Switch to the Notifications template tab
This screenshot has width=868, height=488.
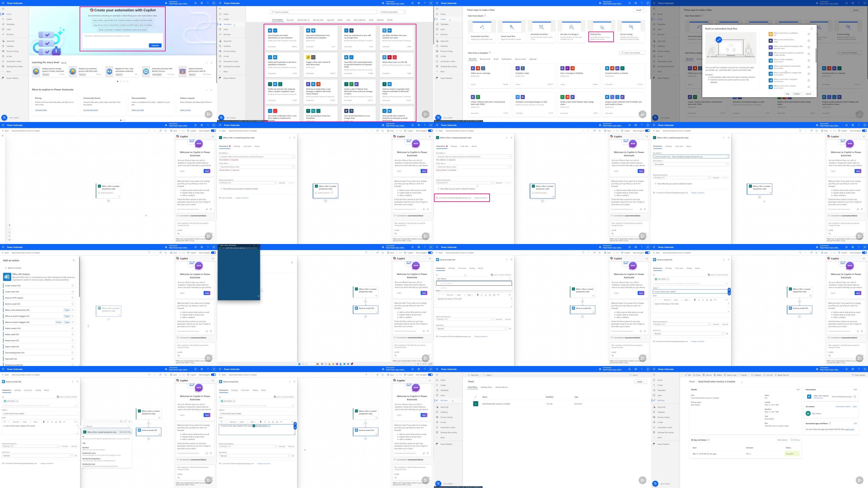click(x=506, y=59)
